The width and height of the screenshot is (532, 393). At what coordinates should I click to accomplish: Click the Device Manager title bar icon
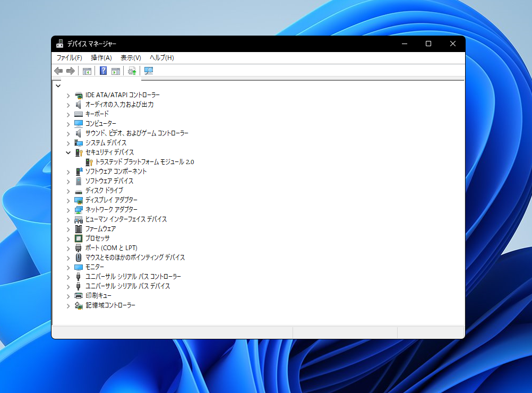pos(59,44)
